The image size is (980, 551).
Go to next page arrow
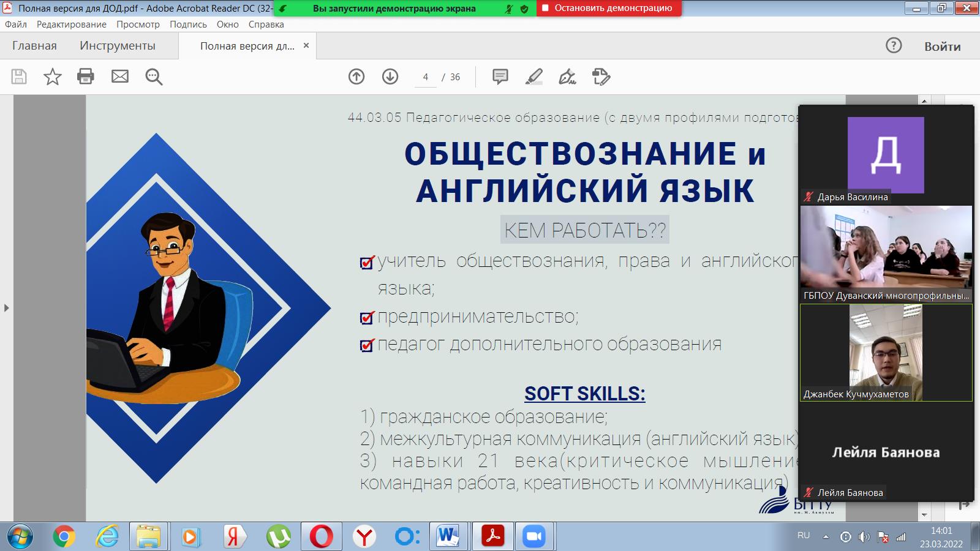click(x=390, y=77)
